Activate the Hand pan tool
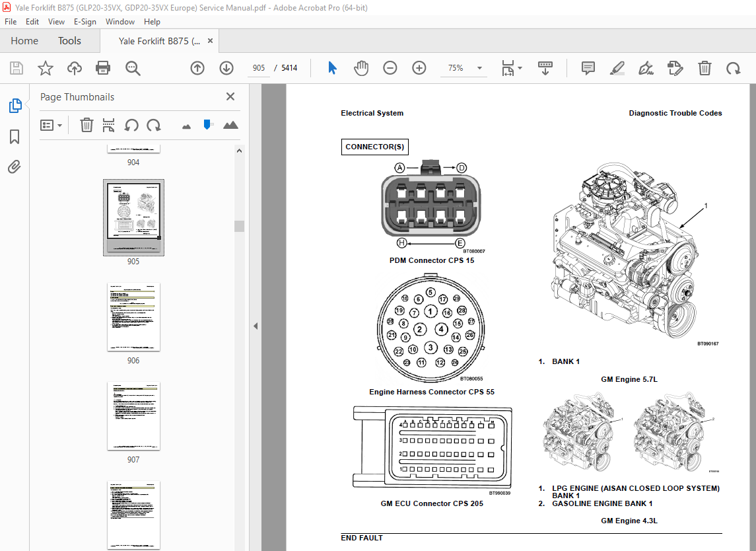Screen dimensions: 756x551 pyautogui.click(x=361, y=68)
